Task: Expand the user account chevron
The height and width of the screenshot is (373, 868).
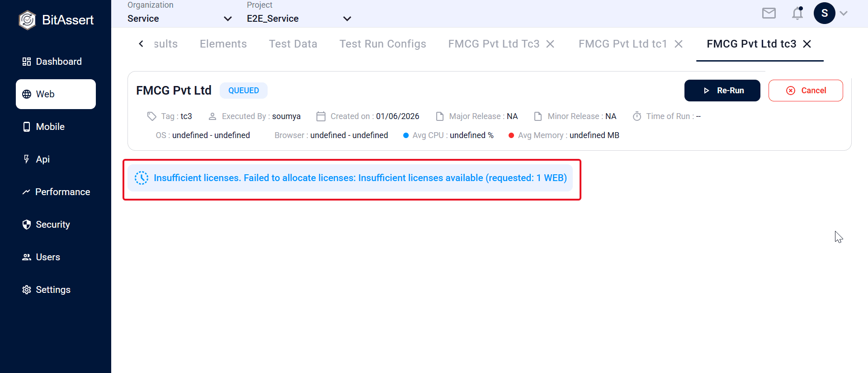Action: [x=844, y=13]
